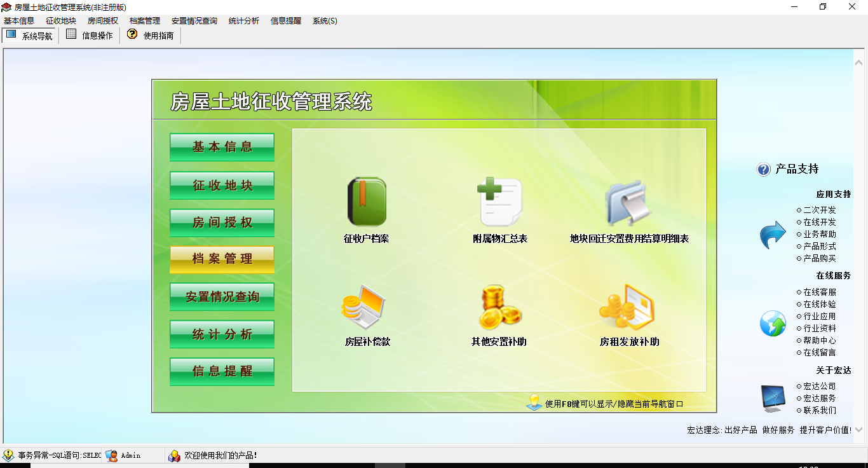Click the 欢迎使用我们的产品 status text
868x468 pixels.
point(220,455)
